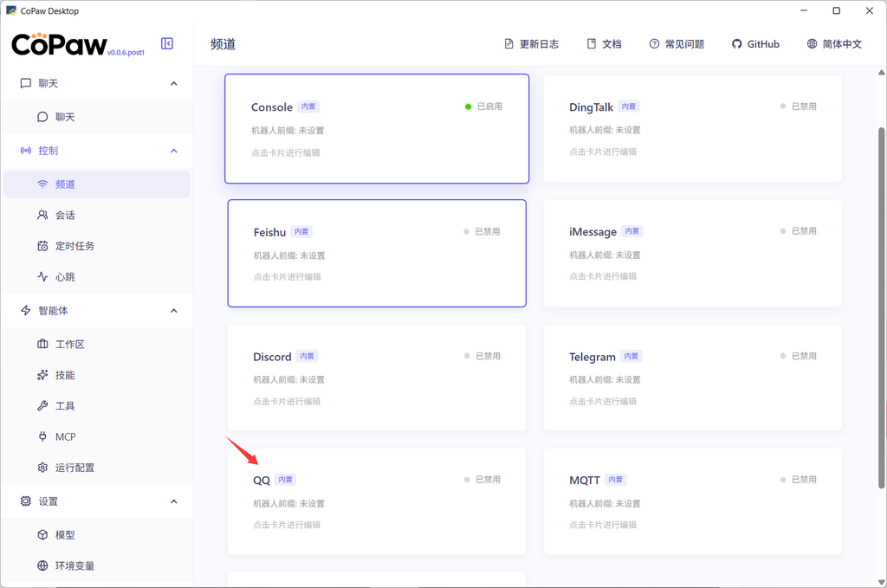Click the DingTalk disabled status indicator

[x=783, y=107]
